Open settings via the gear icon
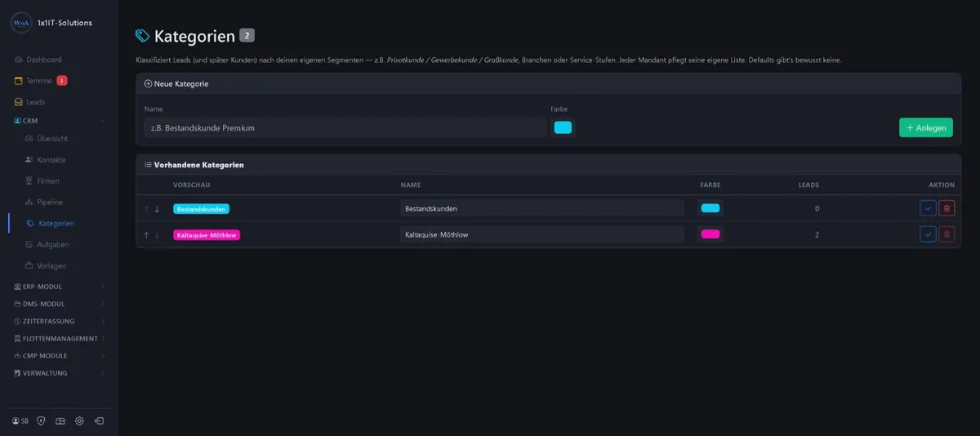This screenshot has width=980, height=436. pyautogui.click(x=79, y=421)
